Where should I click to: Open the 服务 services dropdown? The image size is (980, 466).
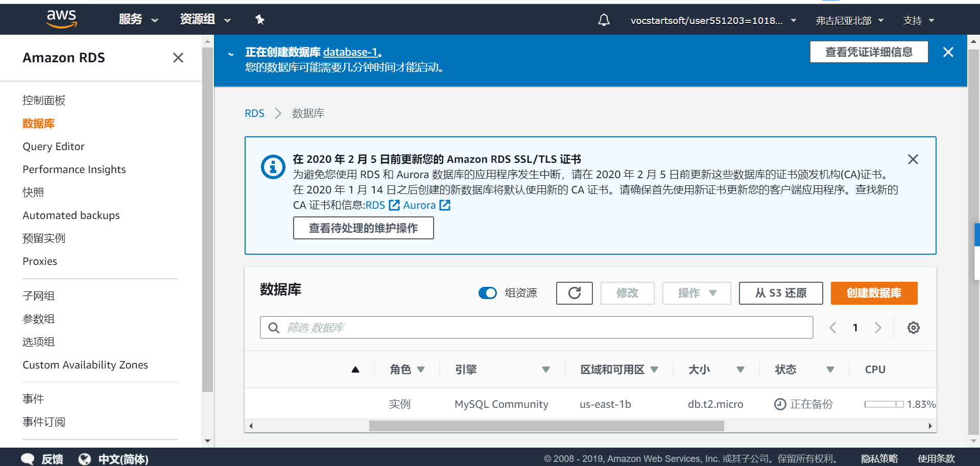pos(138,19)
